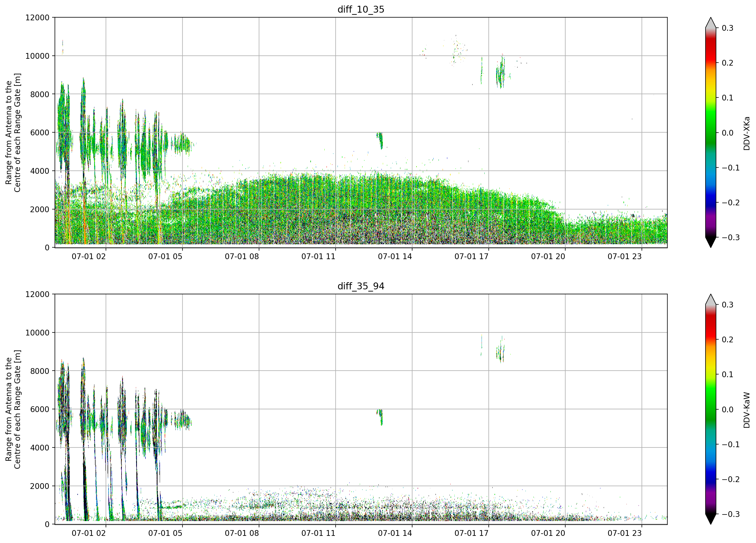Click the 2000 tick on diff_10_35 y-axis

(40, 209)
